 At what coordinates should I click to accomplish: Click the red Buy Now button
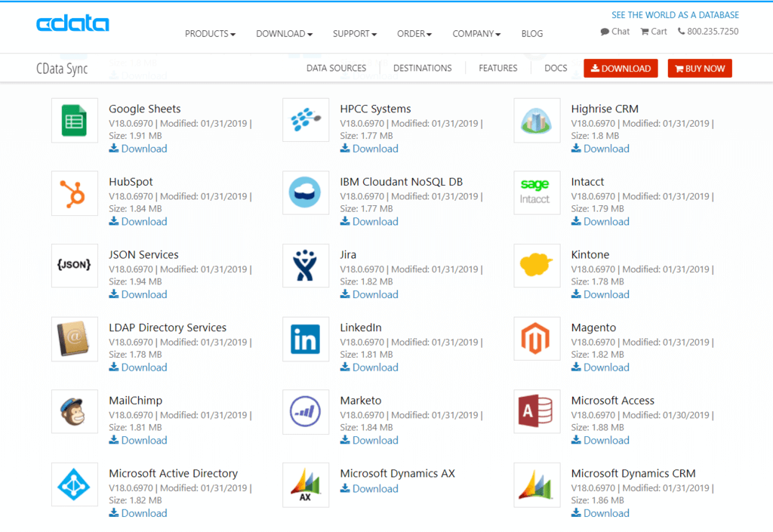[700, 69]
